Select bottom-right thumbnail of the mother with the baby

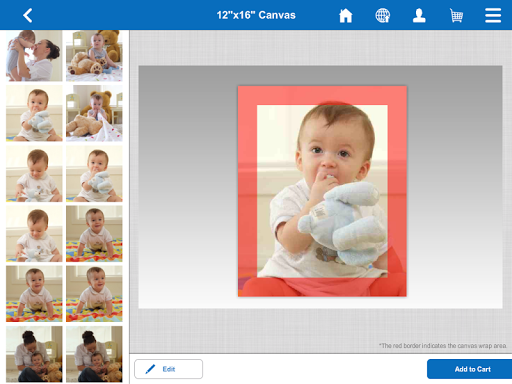tap(94, 354)
